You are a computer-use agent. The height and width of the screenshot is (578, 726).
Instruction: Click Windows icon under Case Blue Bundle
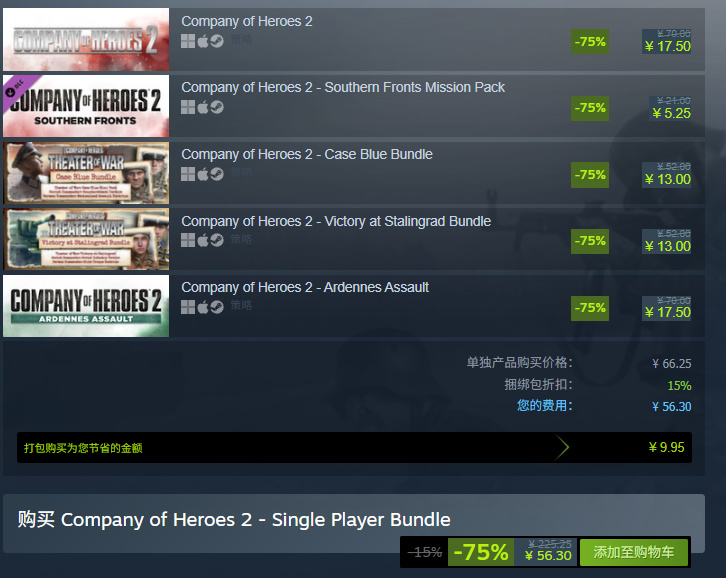[x=188, y=174]
